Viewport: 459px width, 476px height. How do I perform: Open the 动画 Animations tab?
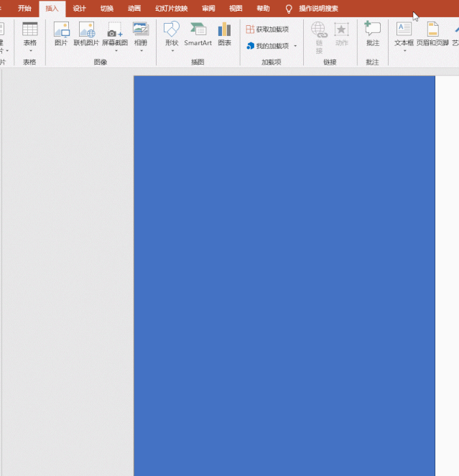[134, 9]
